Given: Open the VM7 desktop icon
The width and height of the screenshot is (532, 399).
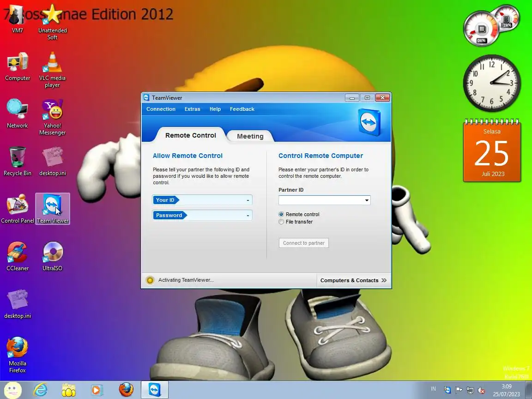Looking at the screenshot, I should 17,20.
